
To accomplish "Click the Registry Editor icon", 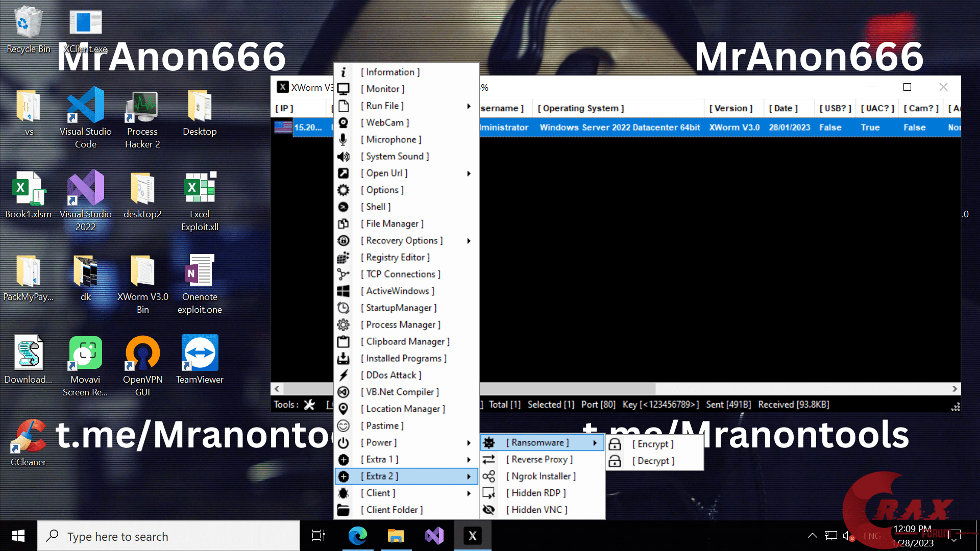I will [x=344, y=257].
